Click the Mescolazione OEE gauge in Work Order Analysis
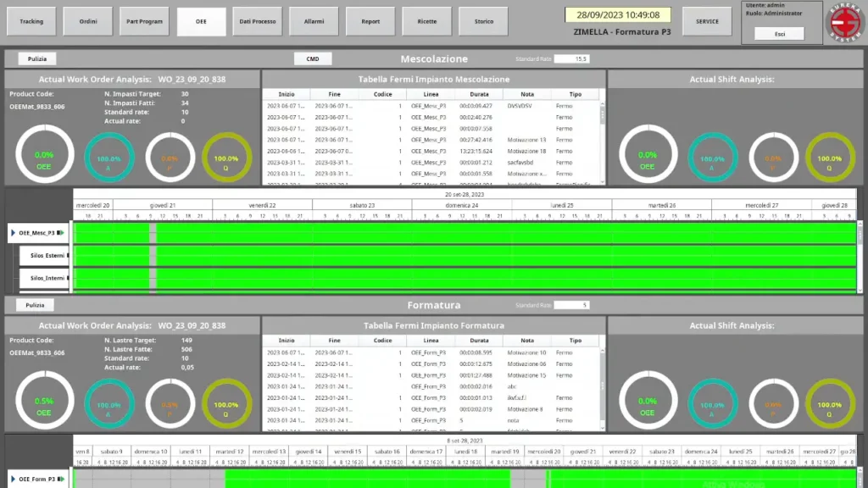868x488 pixels. click(x=44, y=157)
